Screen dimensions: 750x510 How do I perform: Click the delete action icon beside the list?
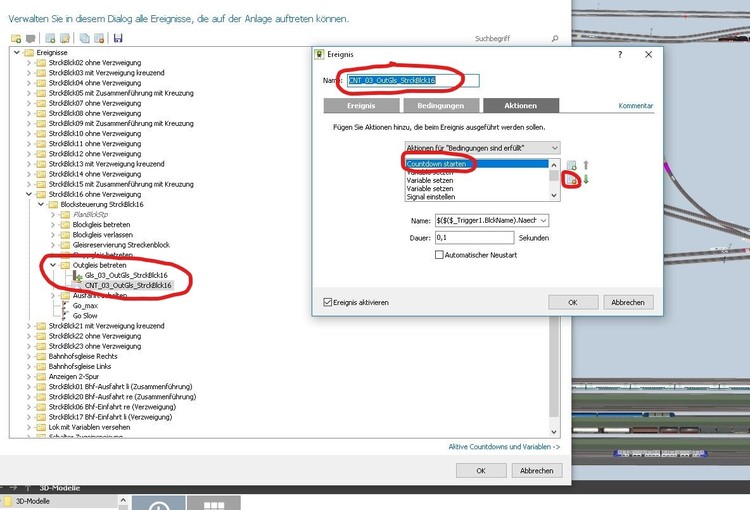pos(572,180)
